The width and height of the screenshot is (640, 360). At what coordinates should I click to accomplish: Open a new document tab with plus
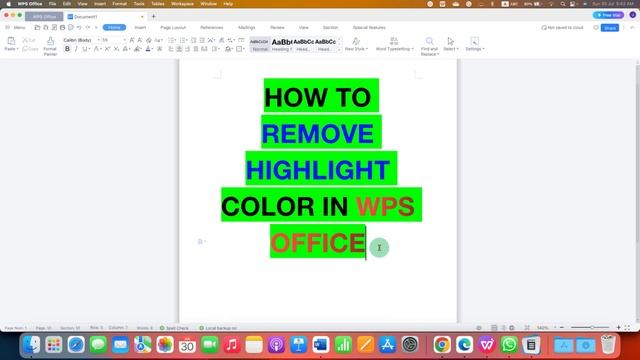coord(153,16)
